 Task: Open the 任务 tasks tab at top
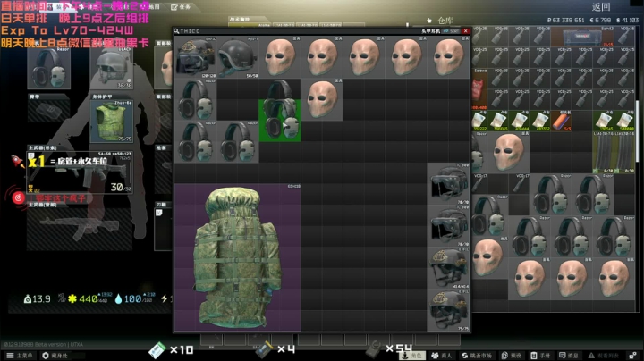click(181, 7)
